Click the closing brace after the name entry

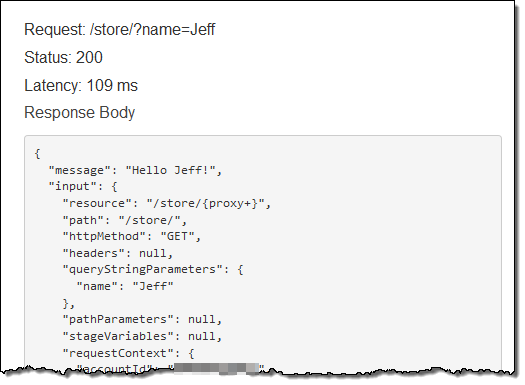69,303
